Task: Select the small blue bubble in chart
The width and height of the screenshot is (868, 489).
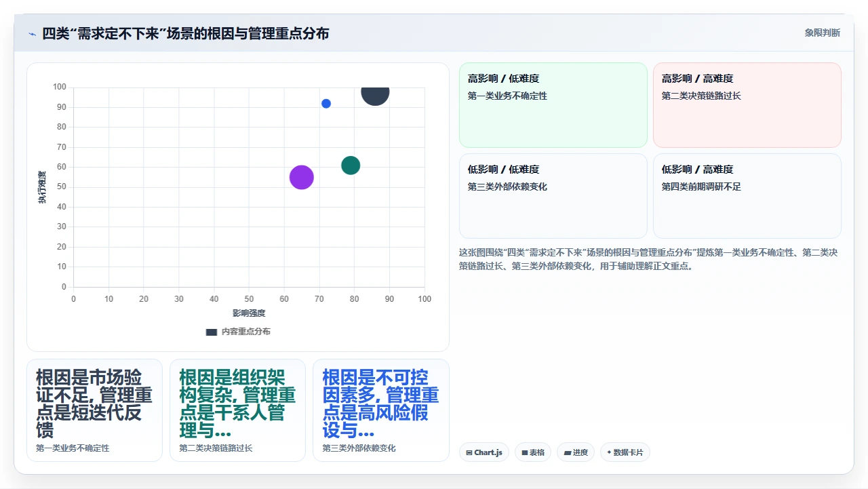Action: click(326, 104)
